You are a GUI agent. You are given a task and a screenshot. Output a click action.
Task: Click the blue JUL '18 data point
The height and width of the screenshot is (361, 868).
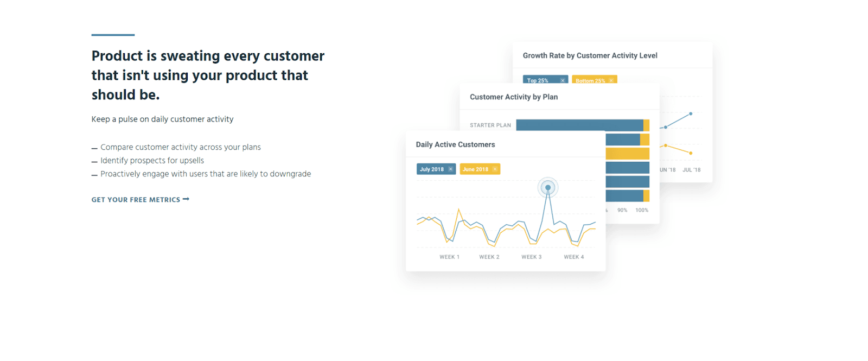691,114
